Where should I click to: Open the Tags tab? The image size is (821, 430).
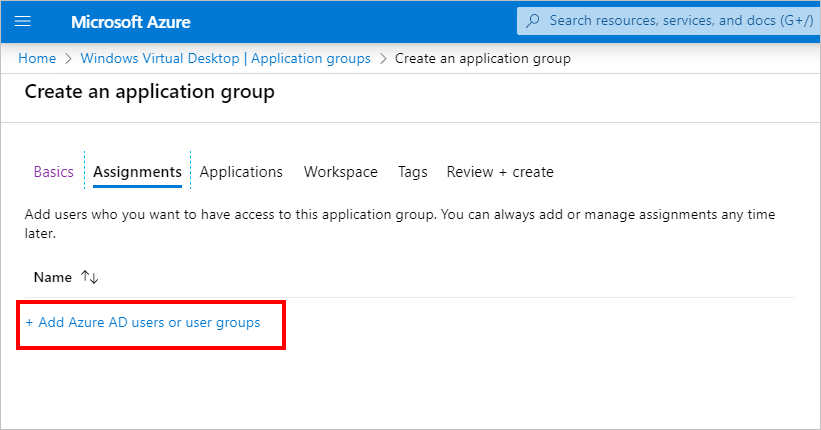[x=413, y=172]
